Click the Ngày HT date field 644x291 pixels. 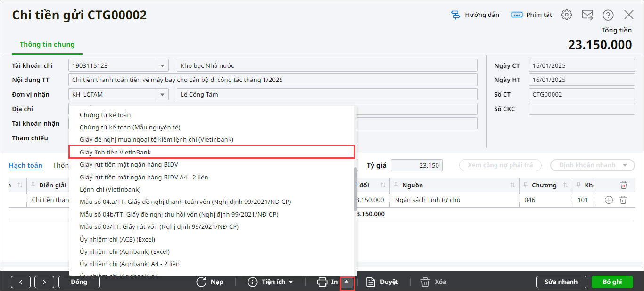582,80
